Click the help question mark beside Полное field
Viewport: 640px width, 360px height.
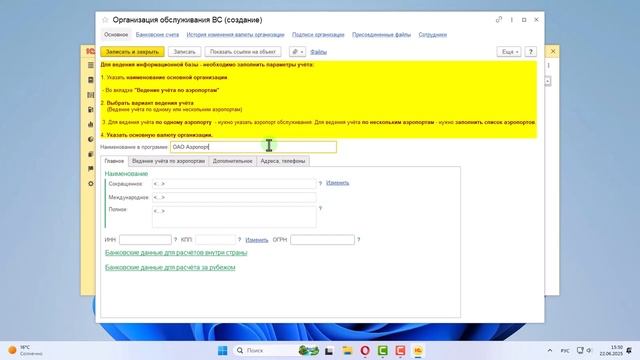[320, 209]
